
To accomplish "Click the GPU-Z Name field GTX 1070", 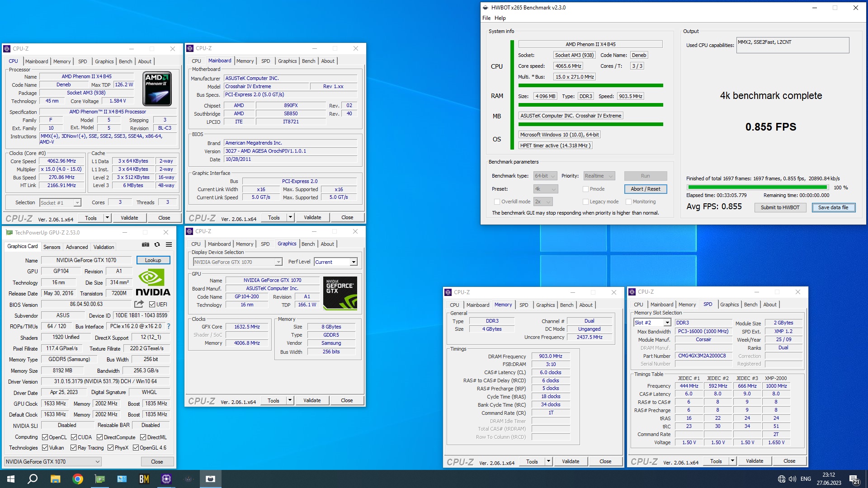I will coord(86,260).
